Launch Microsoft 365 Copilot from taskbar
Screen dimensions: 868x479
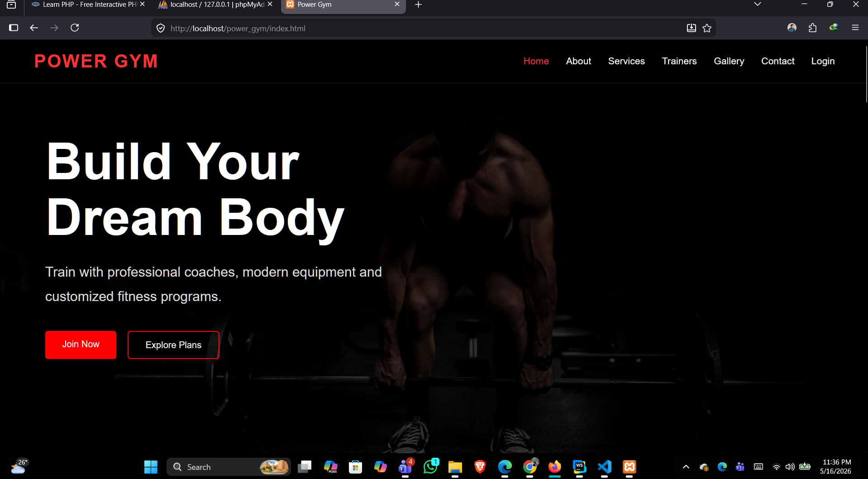coord(331,467)
